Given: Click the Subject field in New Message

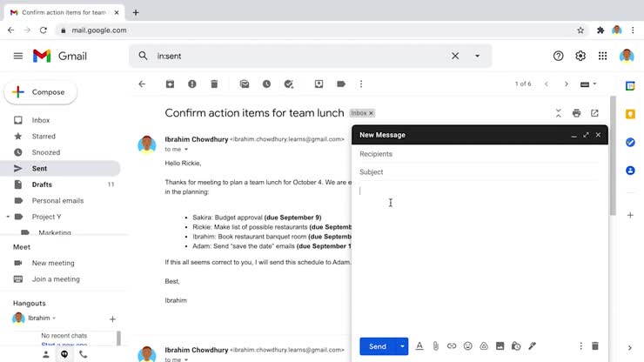Looking at the screenshot, I should 479,171.
